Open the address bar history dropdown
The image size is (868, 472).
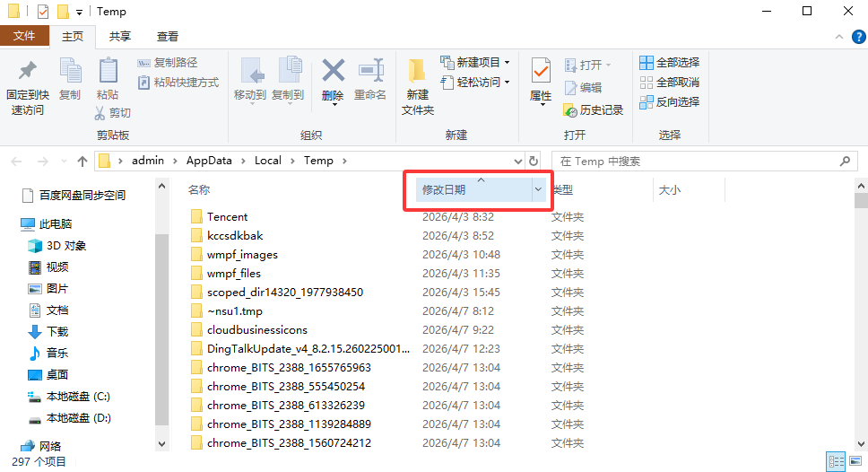click(x=518, y=162)
